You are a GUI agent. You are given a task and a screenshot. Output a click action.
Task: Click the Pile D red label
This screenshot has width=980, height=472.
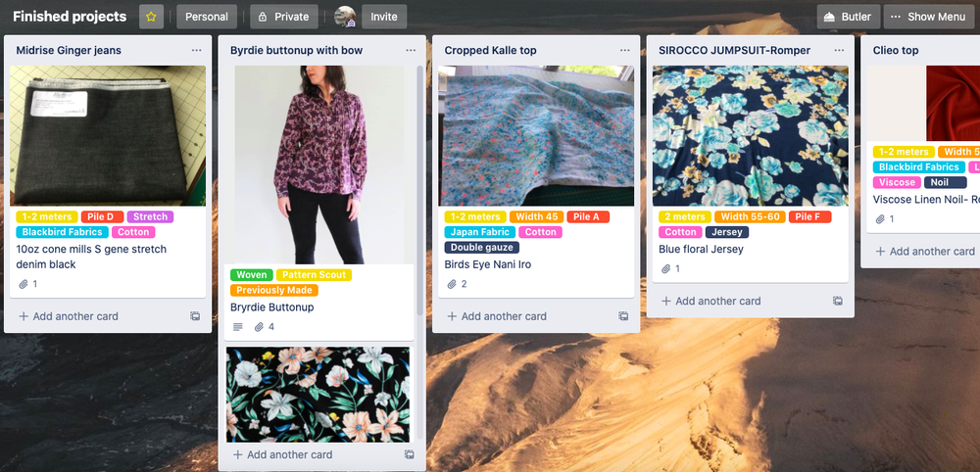(101, 216)
